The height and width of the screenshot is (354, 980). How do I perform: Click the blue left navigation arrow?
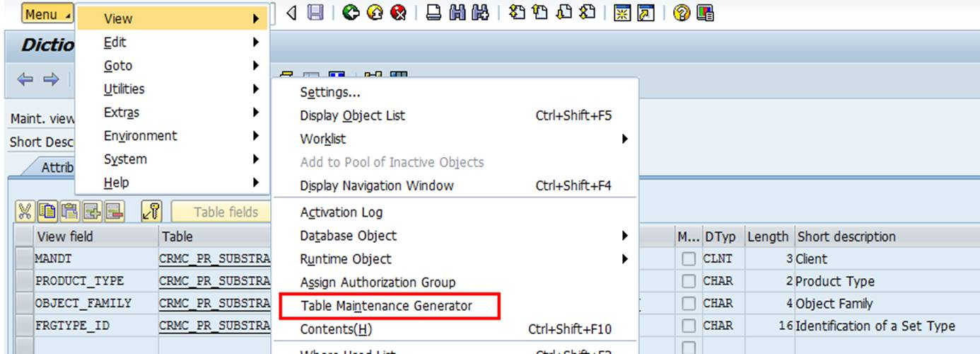[25, 79]
